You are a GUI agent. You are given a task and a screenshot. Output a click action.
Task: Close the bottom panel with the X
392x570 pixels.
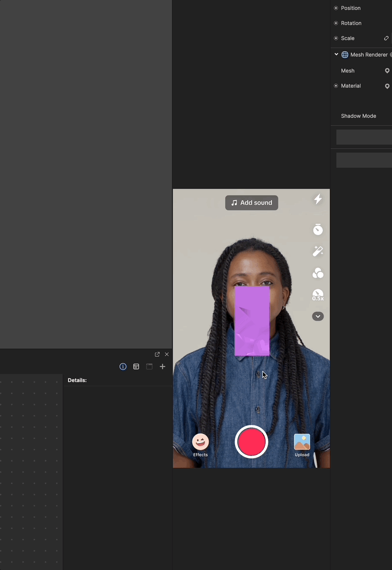pyautogui.click(x=167, y=354)
